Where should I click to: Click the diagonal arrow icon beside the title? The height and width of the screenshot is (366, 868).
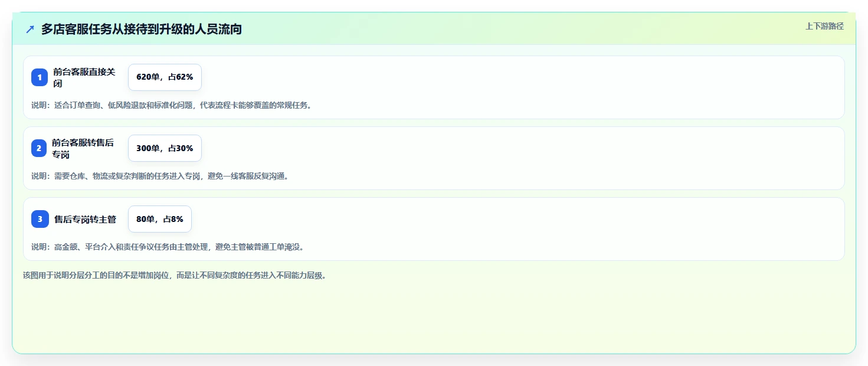[x=30, y=29]
